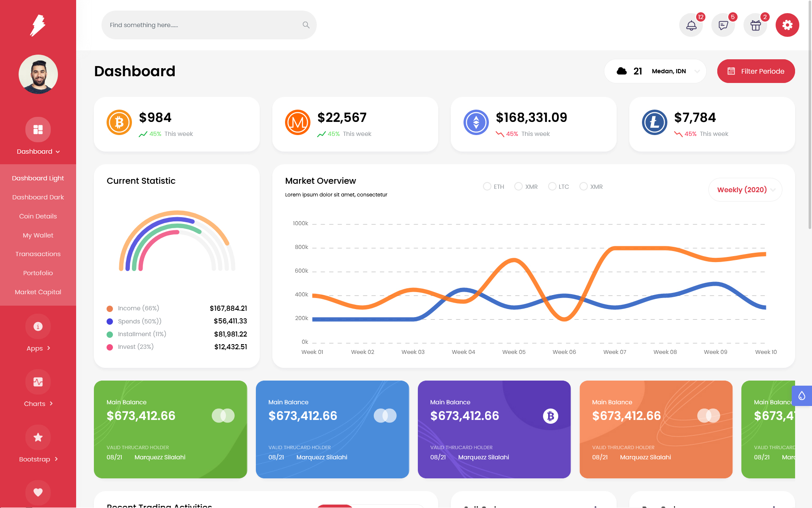
Task: Click the floating water drop theme icon
Action: [x=801, y=396]
